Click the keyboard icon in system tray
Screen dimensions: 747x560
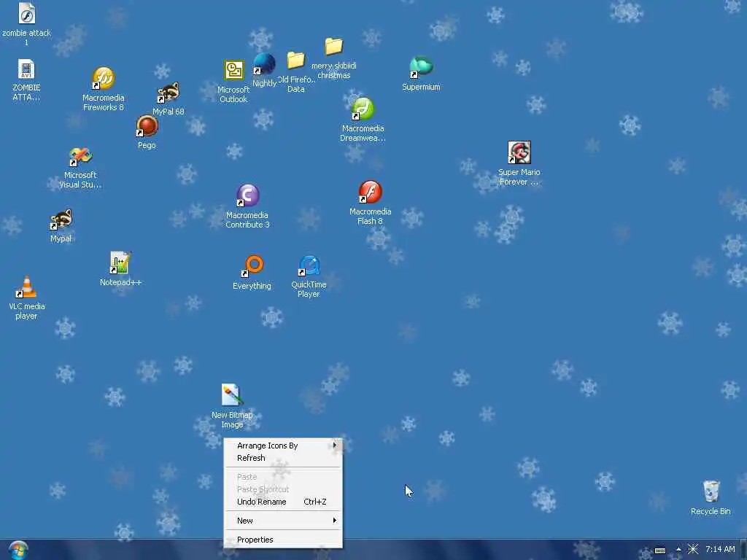[659, 550]
